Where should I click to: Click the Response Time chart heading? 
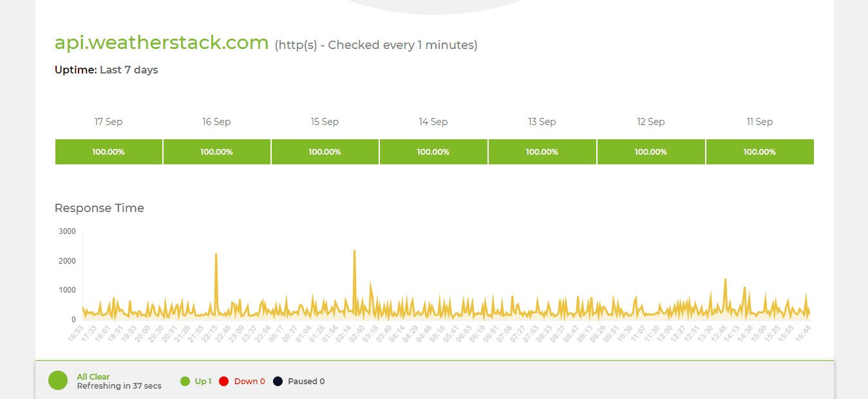tap(99, 208)
